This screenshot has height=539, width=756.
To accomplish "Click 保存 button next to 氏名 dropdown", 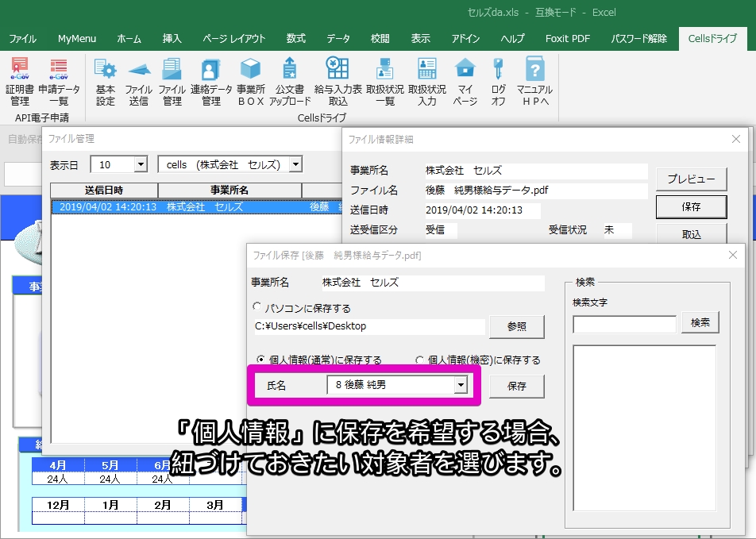I will pos(517,386).
